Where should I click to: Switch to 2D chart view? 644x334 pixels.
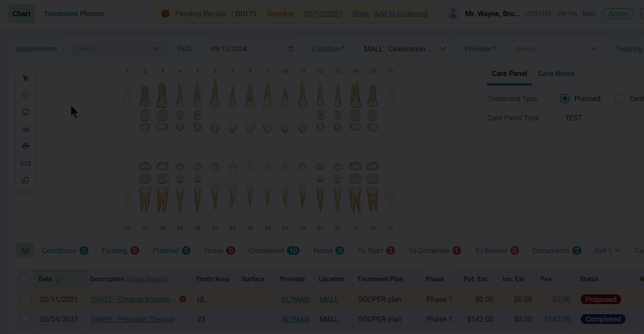(x=25, y=129)
